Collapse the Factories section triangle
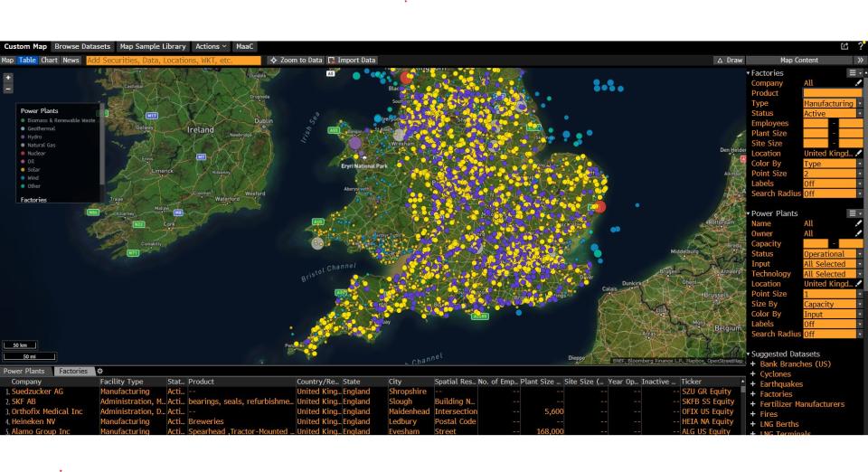868x472 pixels. pos(749,73)
